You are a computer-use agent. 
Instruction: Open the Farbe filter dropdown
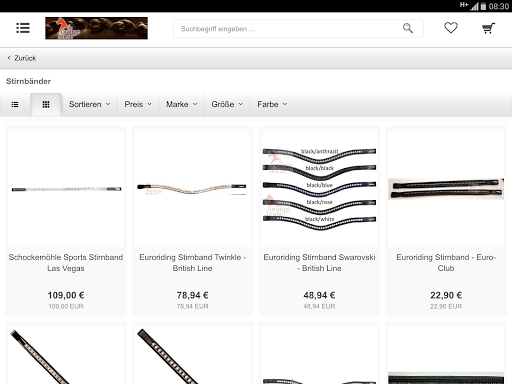coord(272,104)
